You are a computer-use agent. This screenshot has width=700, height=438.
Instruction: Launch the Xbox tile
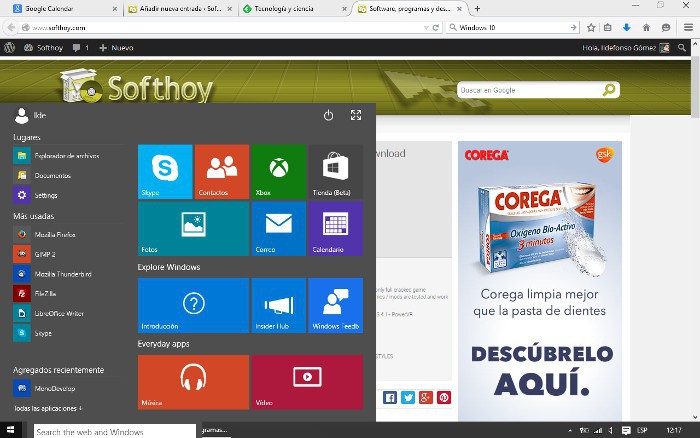279,171
